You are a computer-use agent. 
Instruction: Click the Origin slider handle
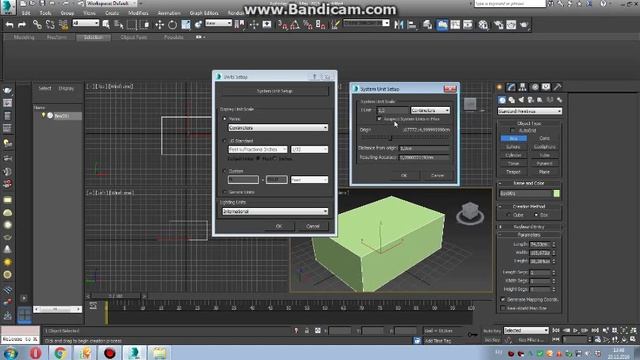click(x=390, y=139)
